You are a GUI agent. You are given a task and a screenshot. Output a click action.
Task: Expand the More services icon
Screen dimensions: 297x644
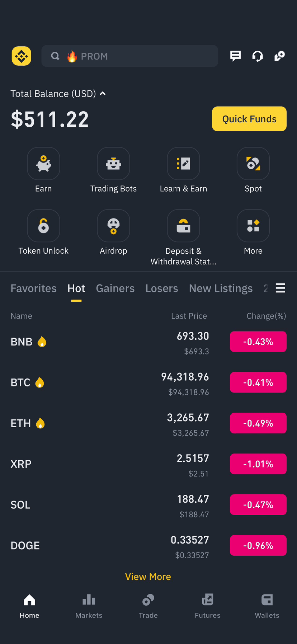(253, 226)
